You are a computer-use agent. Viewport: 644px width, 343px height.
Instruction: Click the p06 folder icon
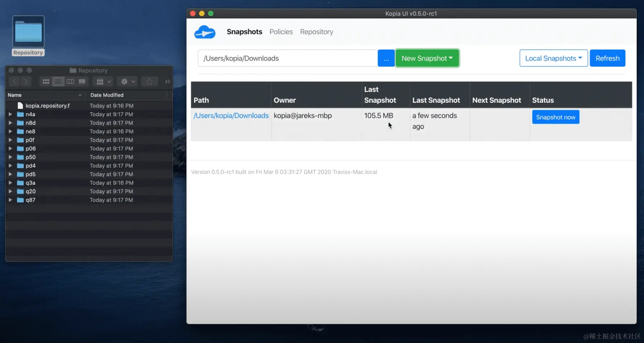pyautogui.click(x=20, y=148)
